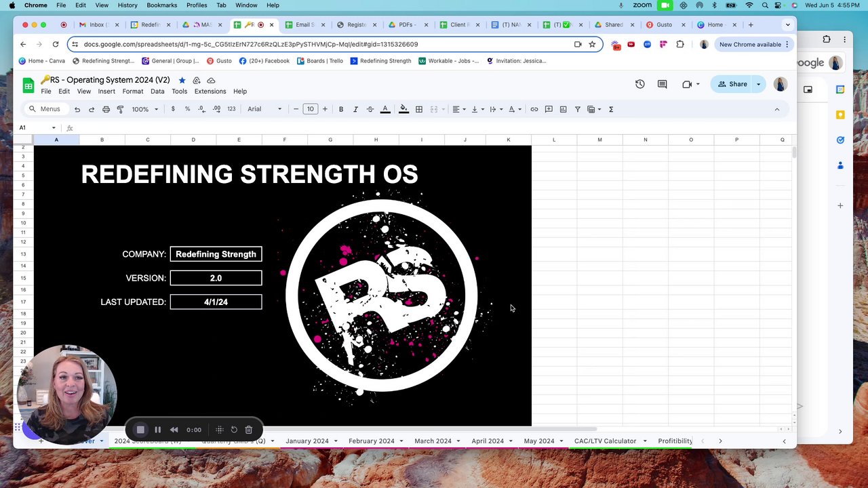Open January 2024 sheet tab menu arrow
Screen dimensions: 868x488
coord(336,441)
